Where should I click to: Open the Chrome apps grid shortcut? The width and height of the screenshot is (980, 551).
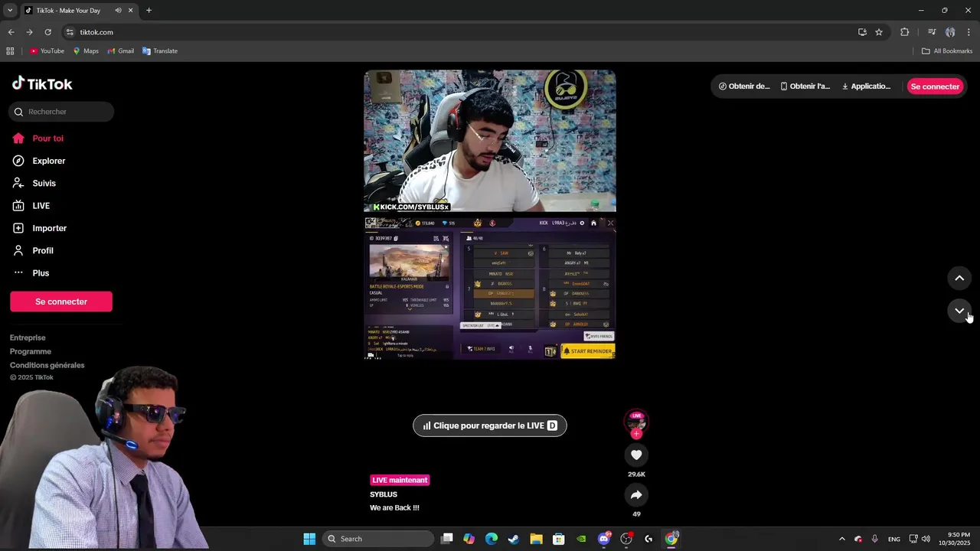(10, 51)
